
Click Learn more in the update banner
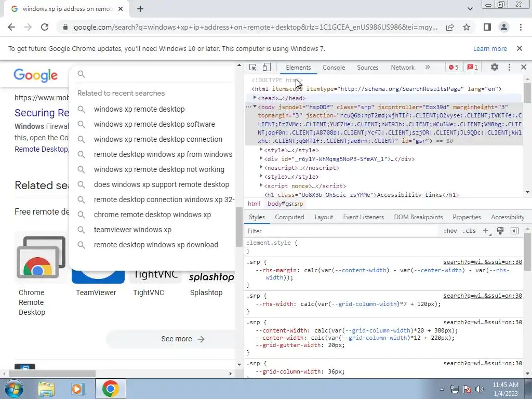coord(490,48)
